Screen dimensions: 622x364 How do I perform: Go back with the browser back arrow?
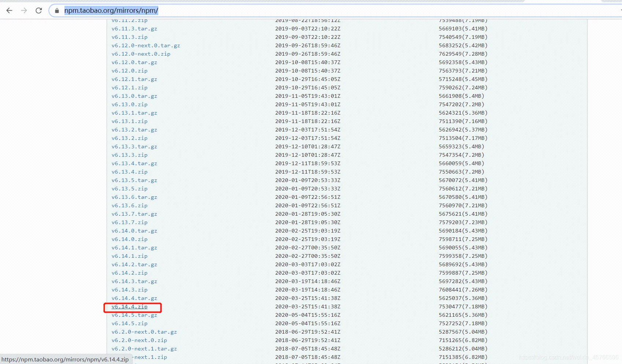coord(10,11)
